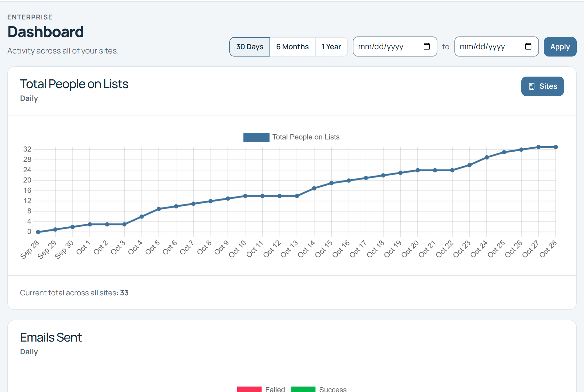Click the 'Dashboard' page title
This screenshot has height=392, width=584.
tap(46, 32)
